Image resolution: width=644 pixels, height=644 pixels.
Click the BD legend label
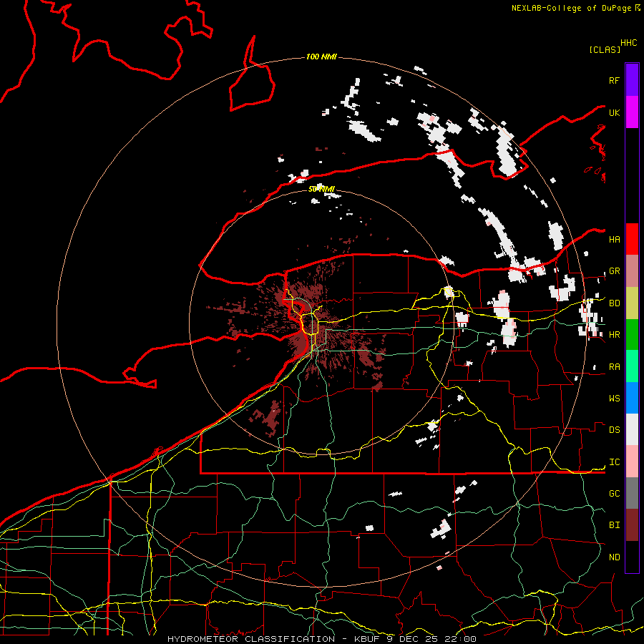tap(614, 303)
